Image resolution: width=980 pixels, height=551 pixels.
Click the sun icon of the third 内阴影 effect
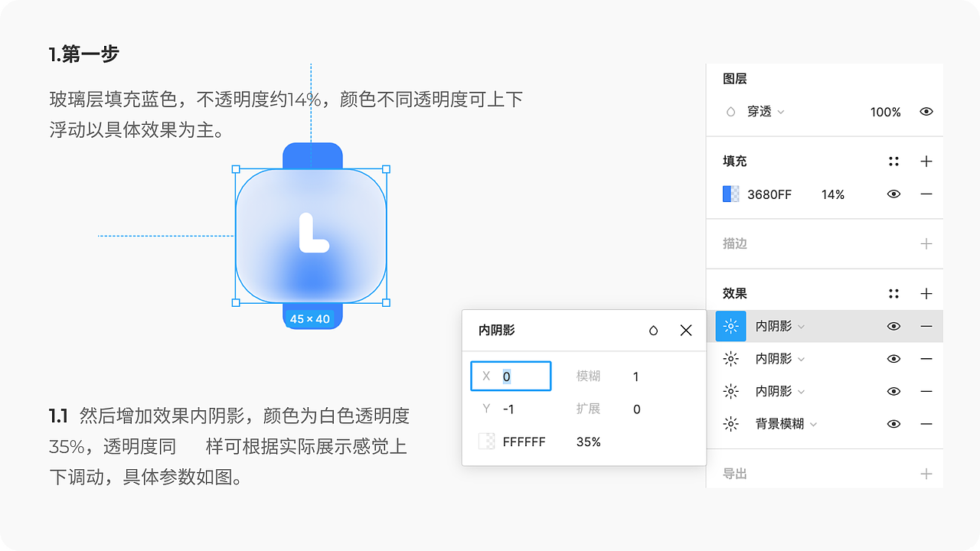730,391
